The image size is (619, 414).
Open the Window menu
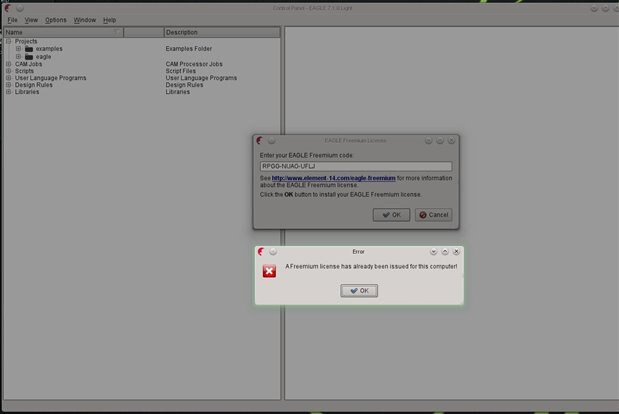point(85,20)
